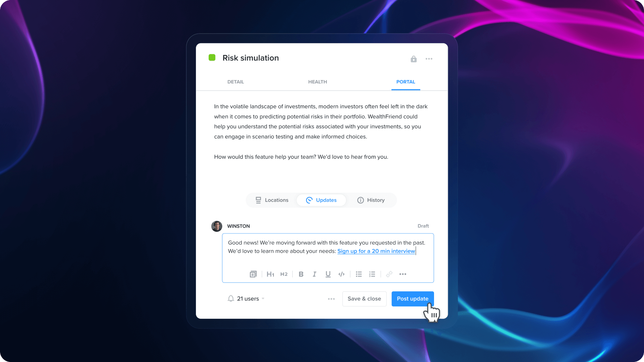Click the hyperlink insertion icon
This screenshot has width=644, height=362.
[388, 274]
